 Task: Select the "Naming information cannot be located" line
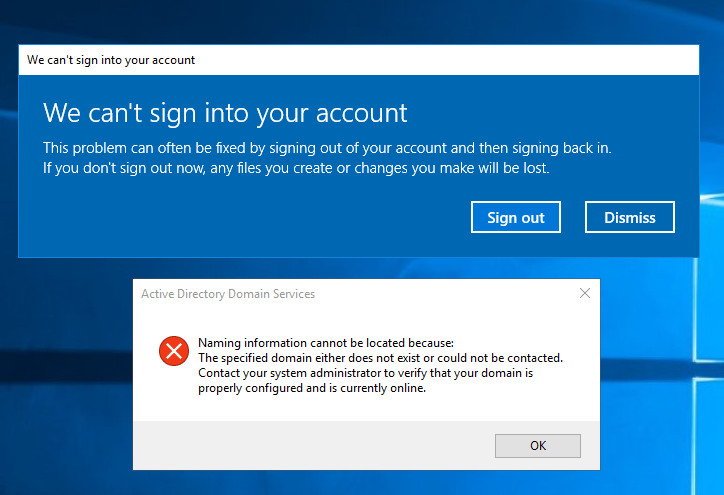click(326, 343)
